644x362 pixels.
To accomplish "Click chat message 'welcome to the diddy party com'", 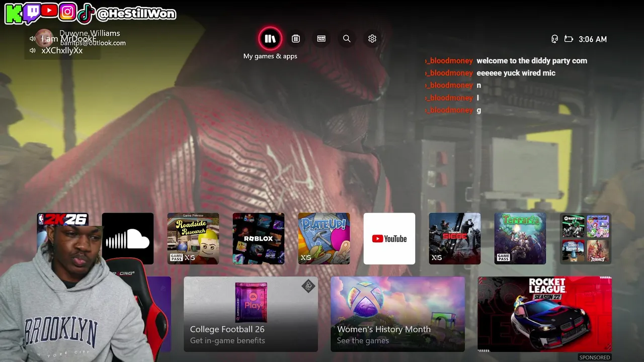I will click(532, 61).
